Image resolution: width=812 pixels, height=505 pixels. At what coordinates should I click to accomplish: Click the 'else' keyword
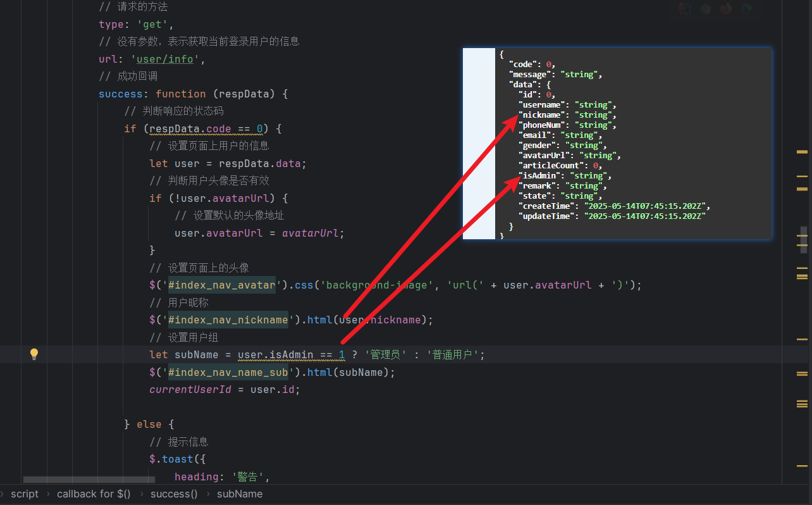(x=149, y=424)
